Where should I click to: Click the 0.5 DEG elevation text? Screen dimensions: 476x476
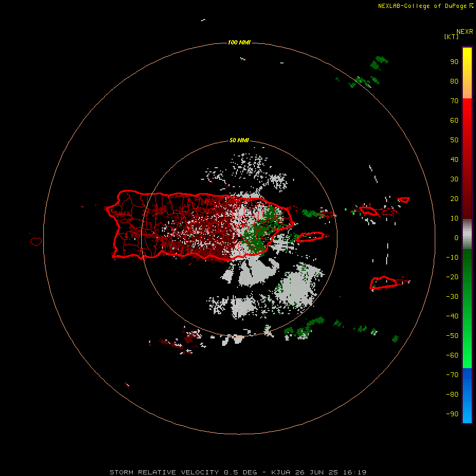(x=241, y=472)
